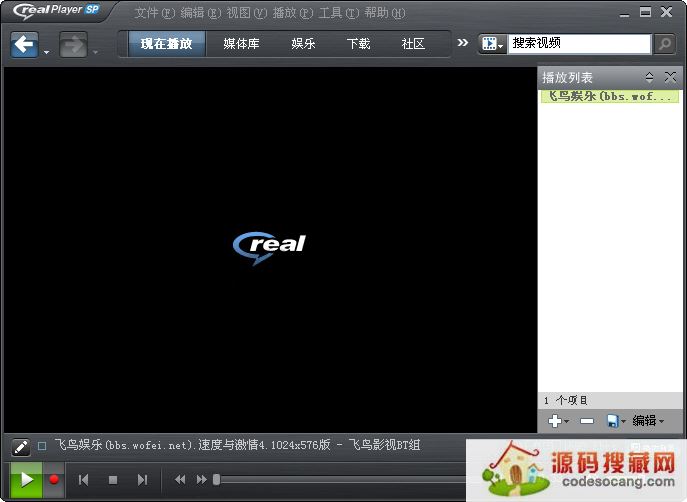687x502 pixels.
Task: Select the 飞鸟娱乐 playlist item
Action: [x=609, y=96]
